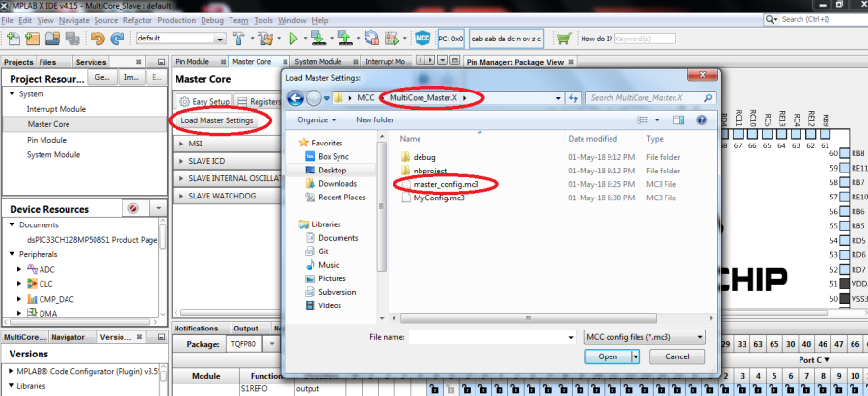Expand the ADC peripheral node
The height and width of the screenshot is (396, 868).
tap(20, 269)
